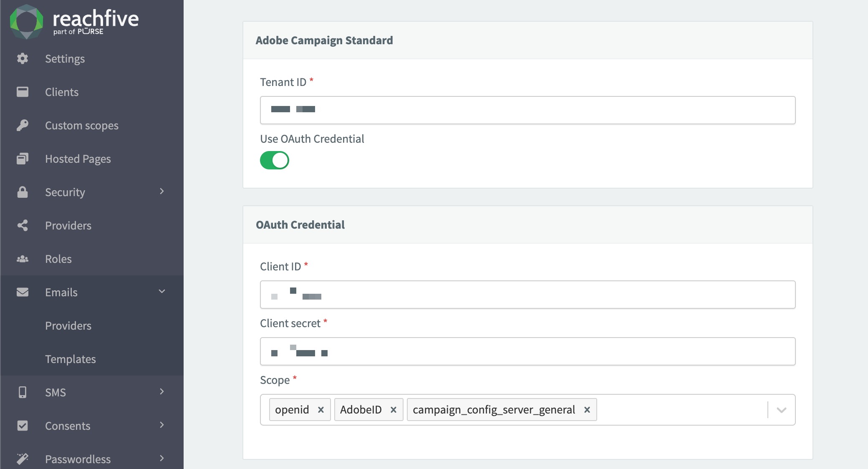Open Templates under Emails
Screen dimensions: 868x469
(71, 359)
